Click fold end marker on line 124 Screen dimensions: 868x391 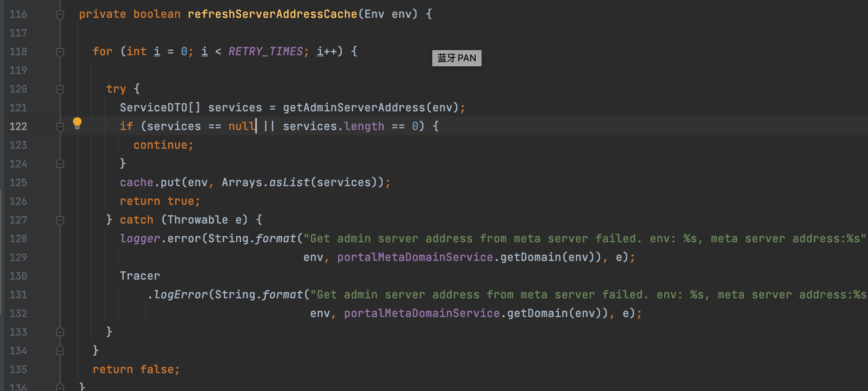point(60,164)
